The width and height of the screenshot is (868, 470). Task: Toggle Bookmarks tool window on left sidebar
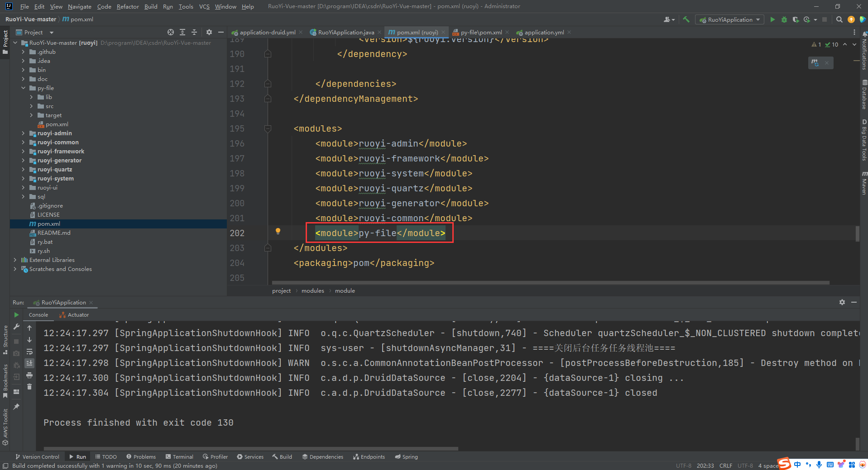(5, 380)
